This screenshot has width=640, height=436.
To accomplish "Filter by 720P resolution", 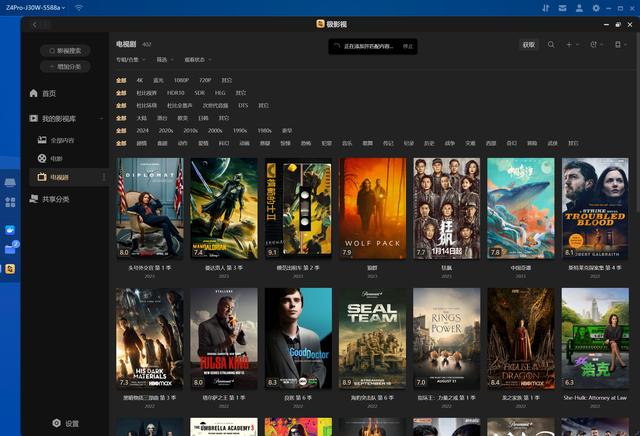I will coord(205,80).
